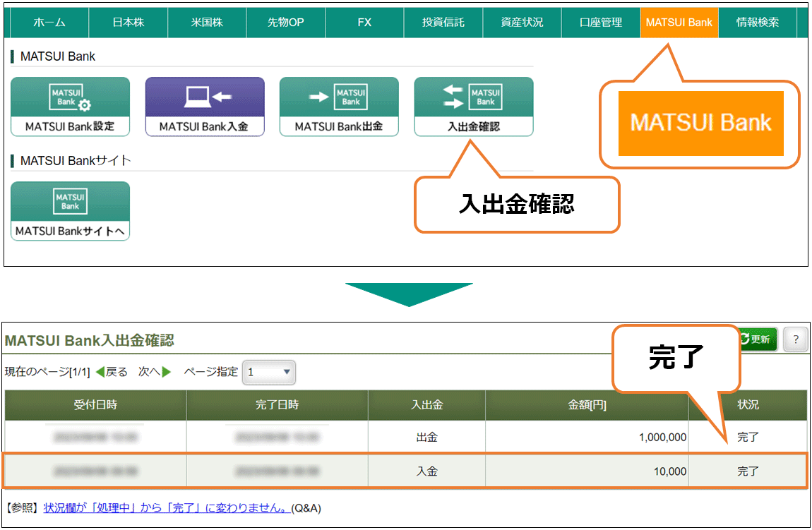Open the MATSUI Bankサイトへ tile
Image resolution: width=812 pixels, height=530 pixels.
tap(70, 211)
